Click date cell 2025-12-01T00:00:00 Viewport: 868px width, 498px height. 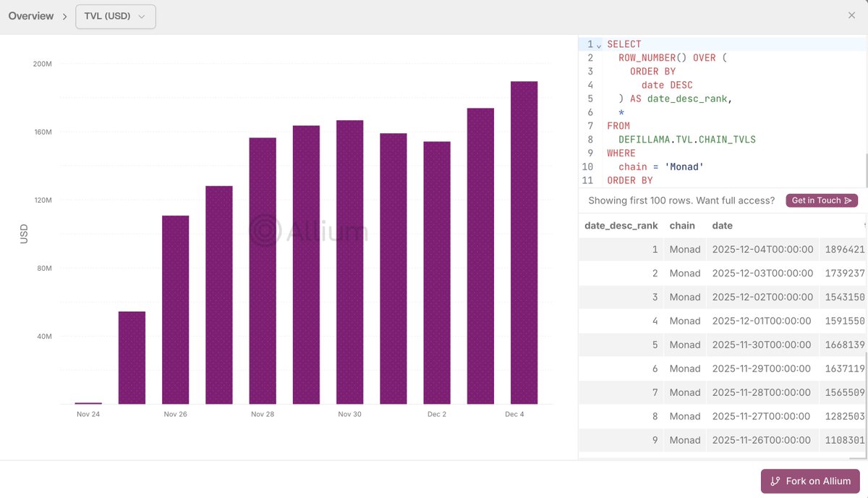tap(762, 321)
